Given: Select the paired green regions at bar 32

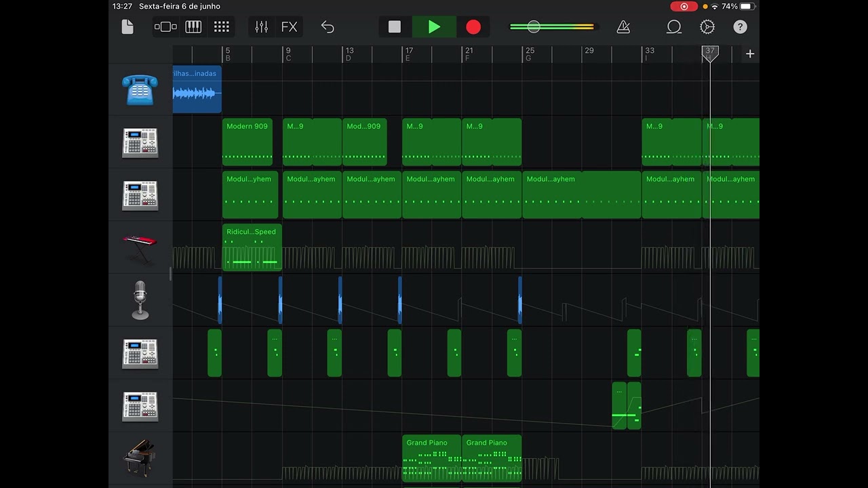Looking at the screenshot, I should (627, 405).
